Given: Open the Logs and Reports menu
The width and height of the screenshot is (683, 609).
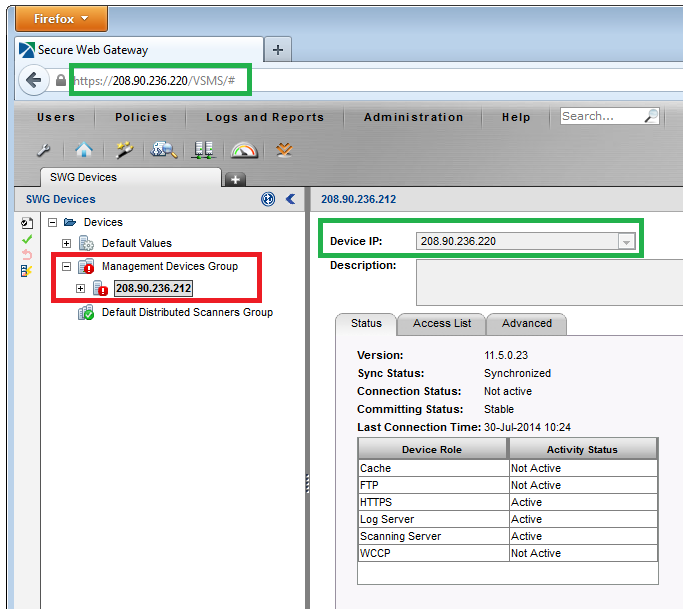Looking at the screenshot, I should click(265, 117).
